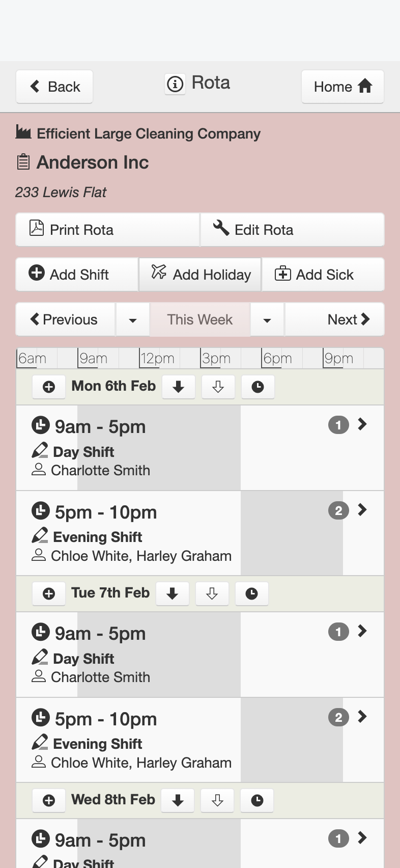Expand Monday 9am - 5pm Day Shift chevron
The image size is (400, 868).
click(362, 424)
